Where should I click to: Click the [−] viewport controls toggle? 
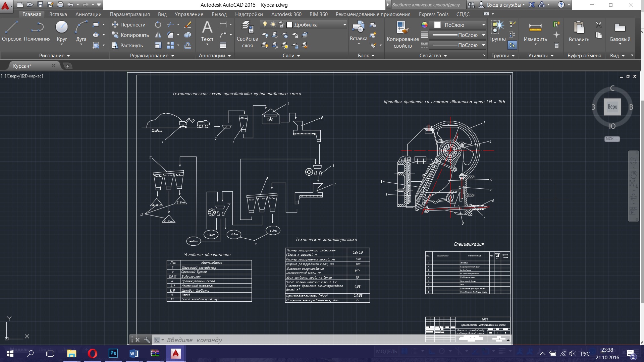[3, 76]
